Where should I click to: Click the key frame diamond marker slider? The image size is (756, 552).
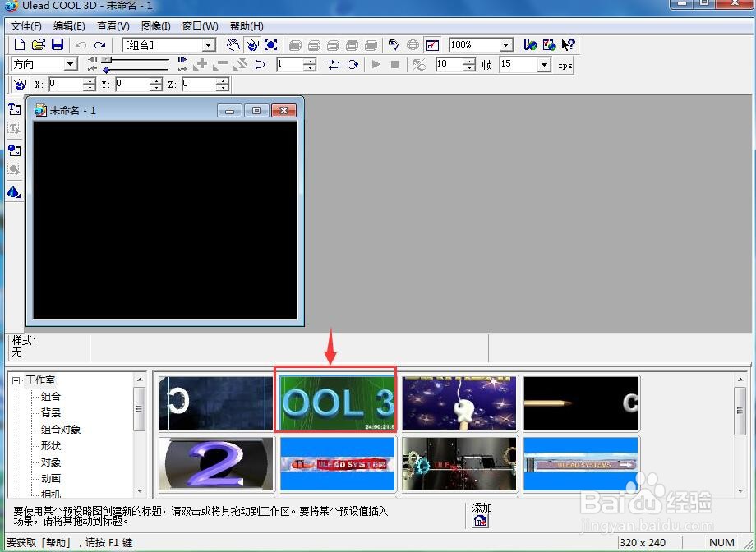106,70
